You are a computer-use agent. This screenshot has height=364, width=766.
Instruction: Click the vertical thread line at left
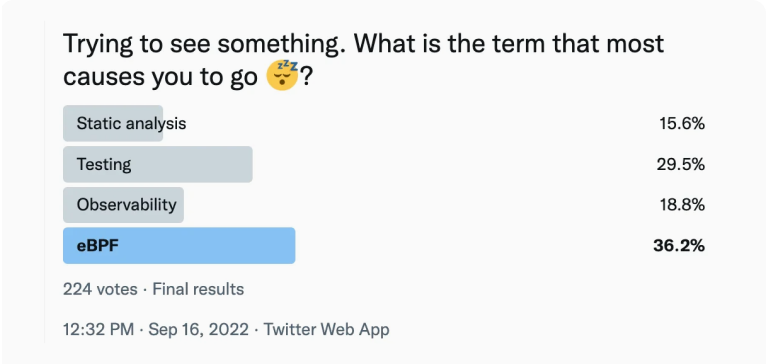44,182
